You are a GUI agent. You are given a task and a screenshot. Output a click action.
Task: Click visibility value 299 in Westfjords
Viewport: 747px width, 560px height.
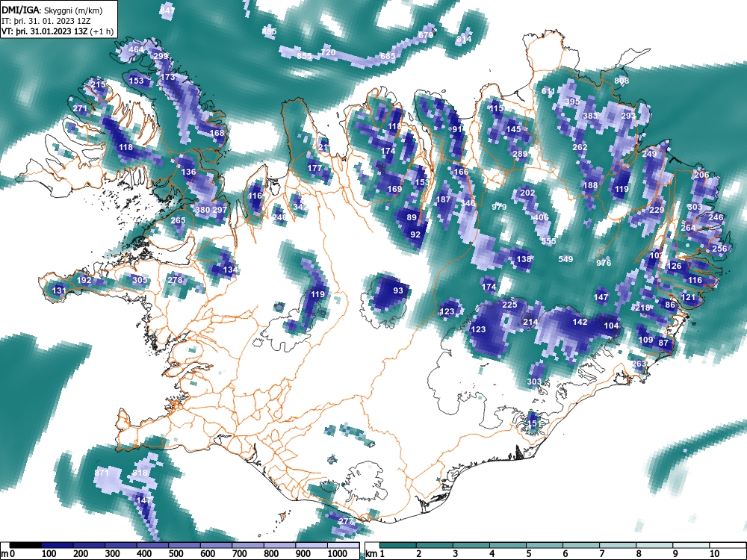pos(161,56)
